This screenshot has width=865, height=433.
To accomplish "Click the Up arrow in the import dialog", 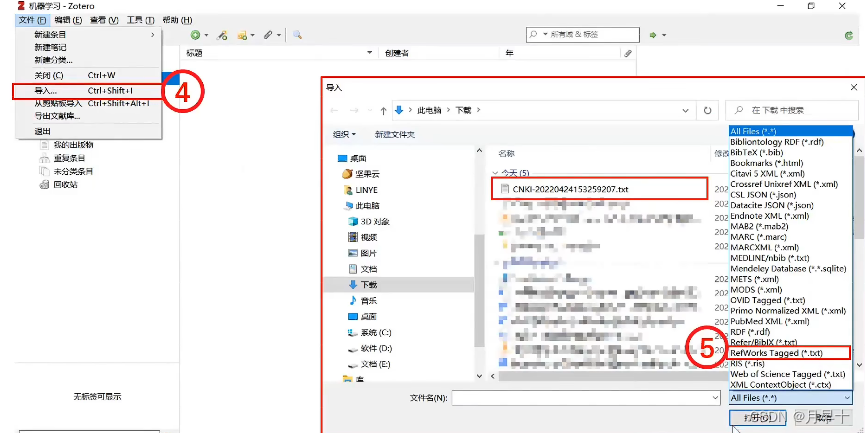I will 383,110.
